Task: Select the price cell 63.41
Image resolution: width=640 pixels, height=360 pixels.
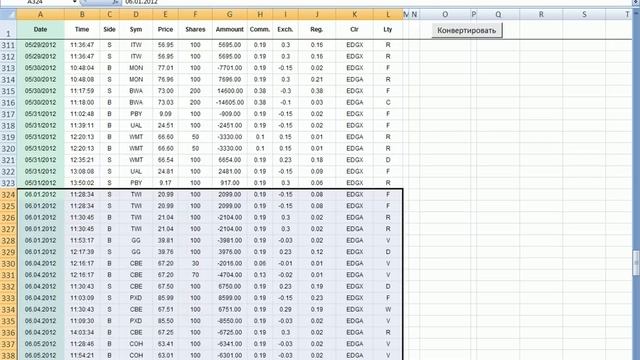Action: [165, 344]
